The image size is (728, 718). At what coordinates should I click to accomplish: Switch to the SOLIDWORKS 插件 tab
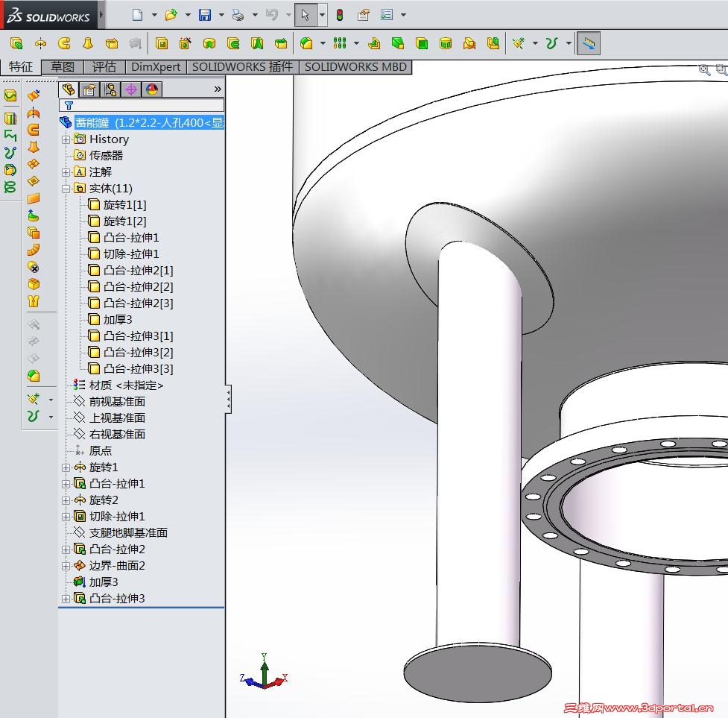(242, 67)
